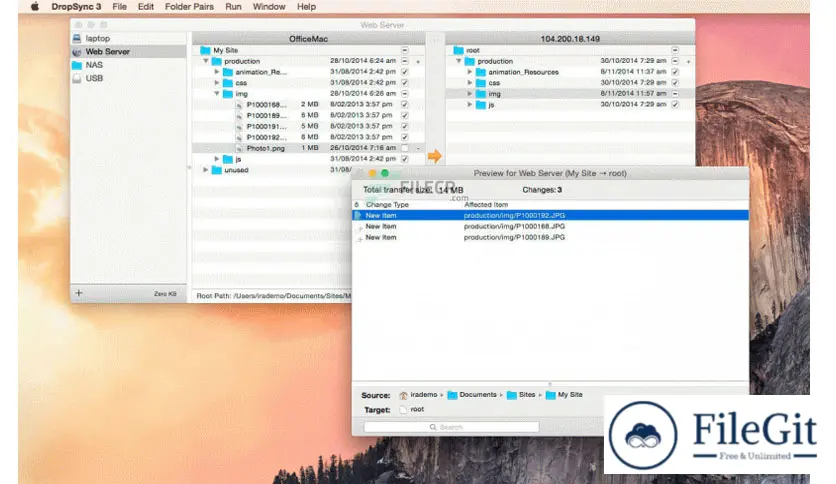Select the New Item row for P1000168.JPG

click(550, 227)
